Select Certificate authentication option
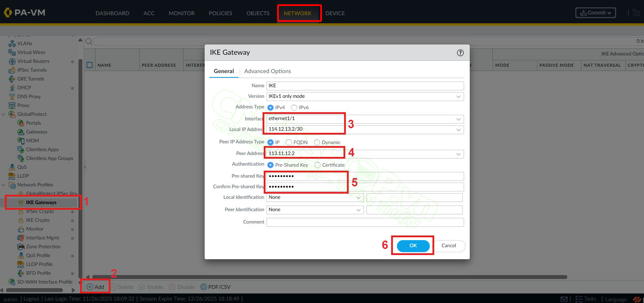This screenshot has width=644, height=303. [x=317, y=165]
